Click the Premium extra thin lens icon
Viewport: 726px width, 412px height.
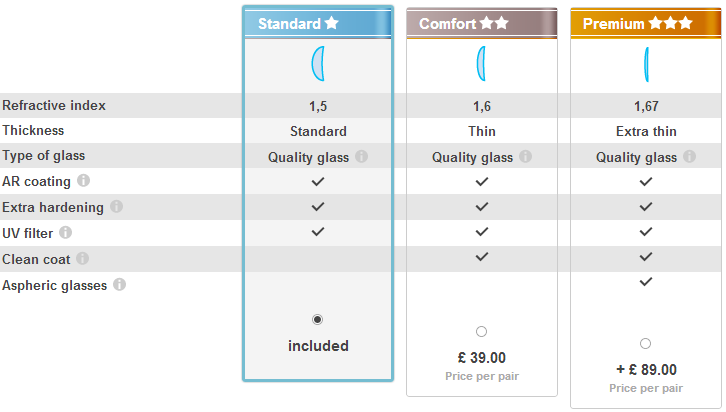[646, 64]
